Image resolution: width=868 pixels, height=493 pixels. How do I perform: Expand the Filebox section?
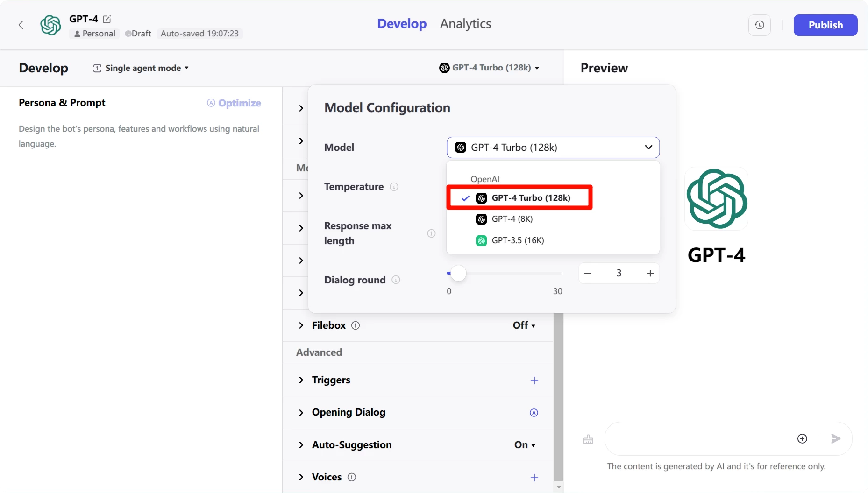301,325
